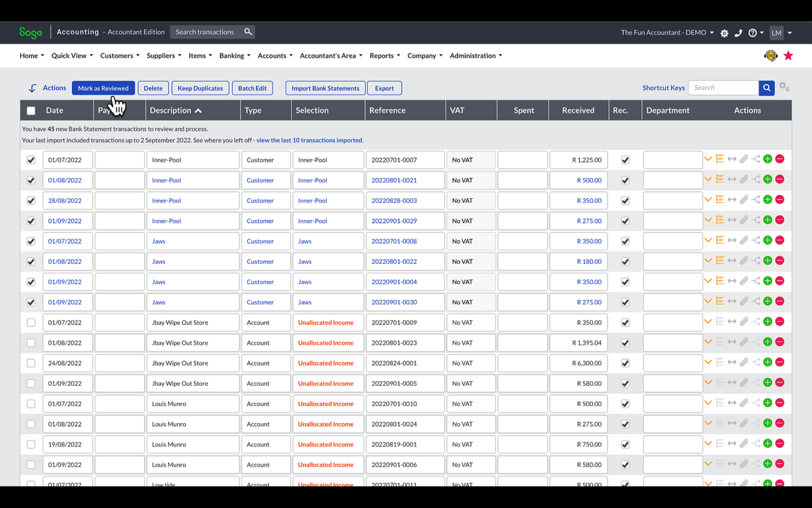The image size is (812, 508).
Task: Open the Sage settings gear in the top bar
Action: 724,33
